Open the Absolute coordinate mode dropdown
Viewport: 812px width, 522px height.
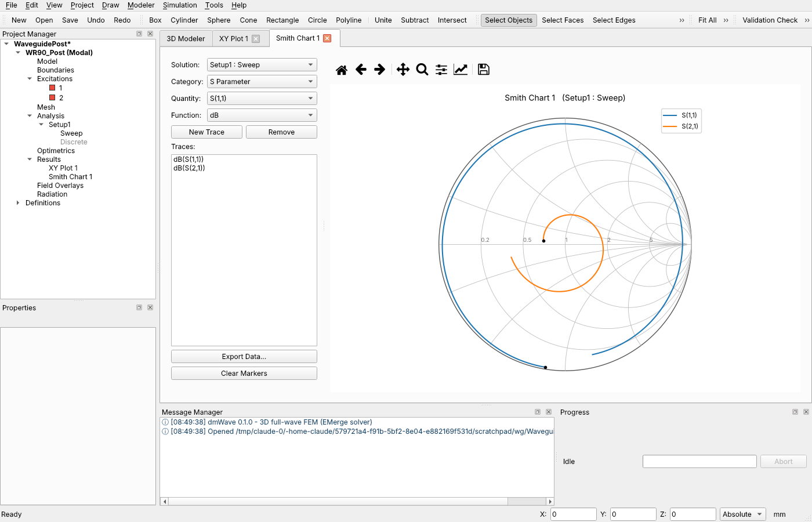[743, 514]
